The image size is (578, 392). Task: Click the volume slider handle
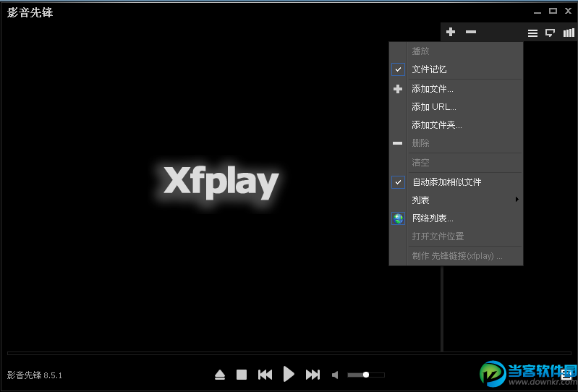click(x=365, y=375)
